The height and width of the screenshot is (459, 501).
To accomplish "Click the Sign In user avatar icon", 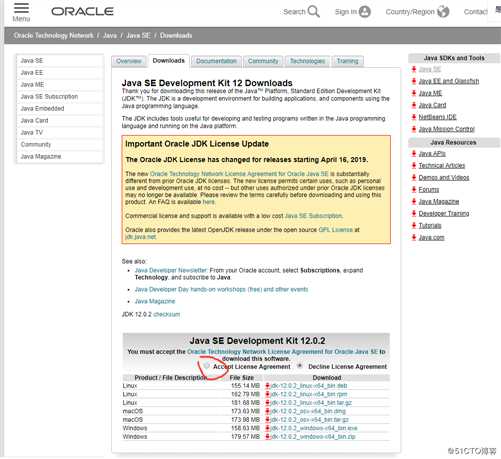I will pos(365,12).
